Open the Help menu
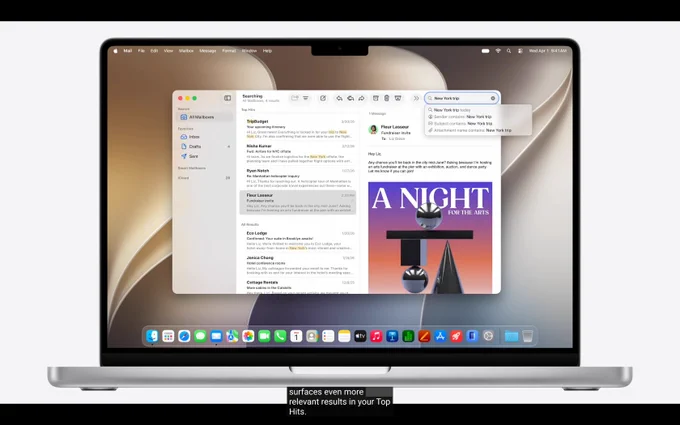 (x=268, y=51)
